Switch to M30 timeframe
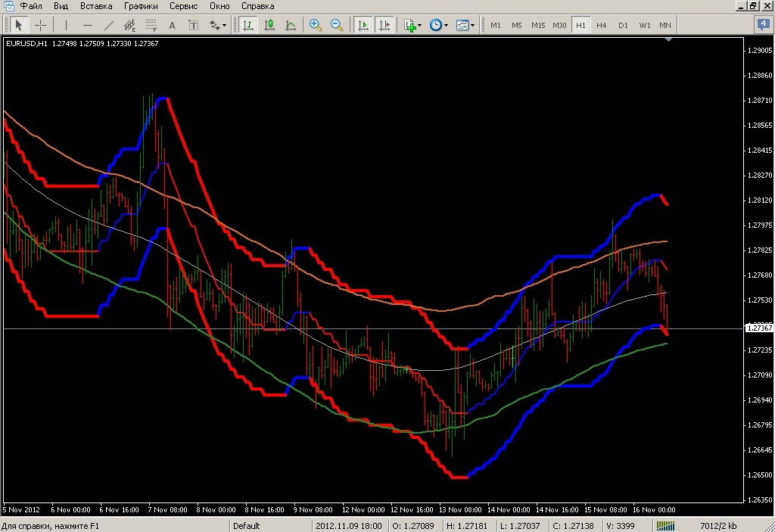 [559, 25]
